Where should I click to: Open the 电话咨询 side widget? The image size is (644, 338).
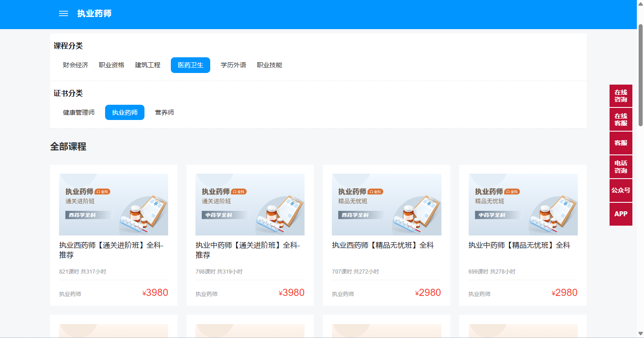coord(621,167)
